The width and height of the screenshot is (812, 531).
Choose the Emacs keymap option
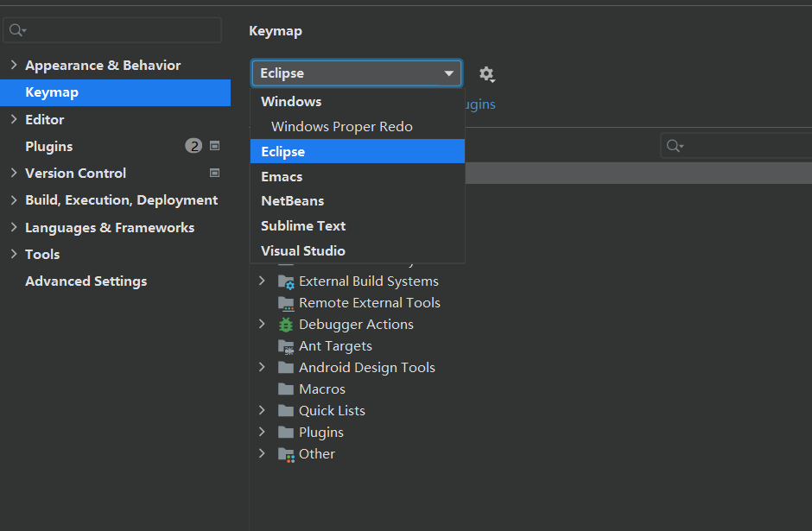click(x=358, y=176)
